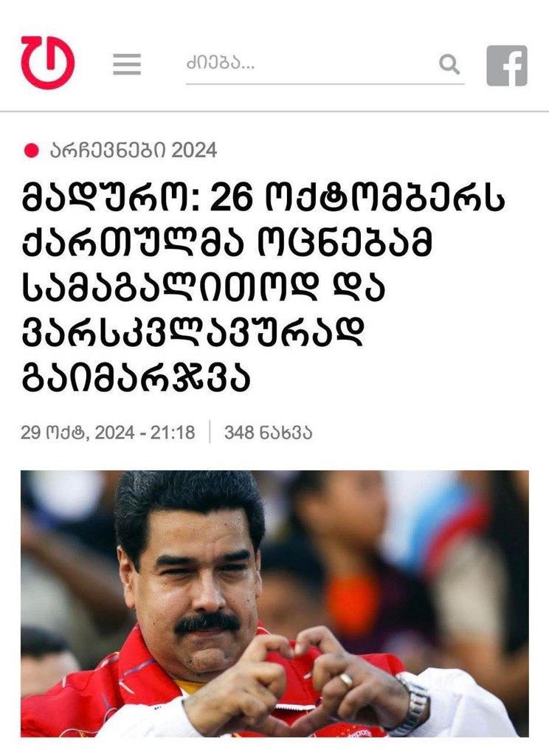Click the number 26 in the headline

point(232,199)
